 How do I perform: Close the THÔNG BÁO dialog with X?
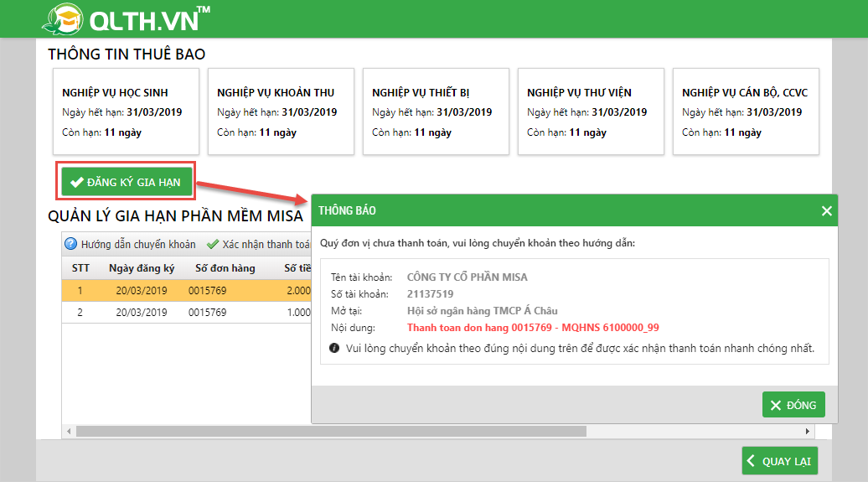(826, 210)
